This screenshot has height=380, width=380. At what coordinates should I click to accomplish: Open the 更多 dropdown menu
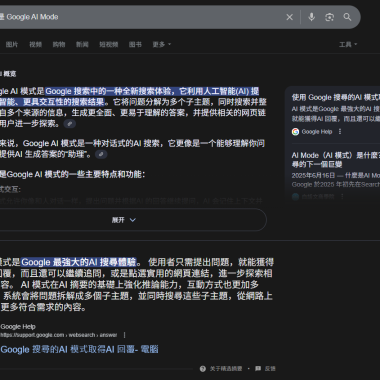pyautogui.click(x=162, y=44)
